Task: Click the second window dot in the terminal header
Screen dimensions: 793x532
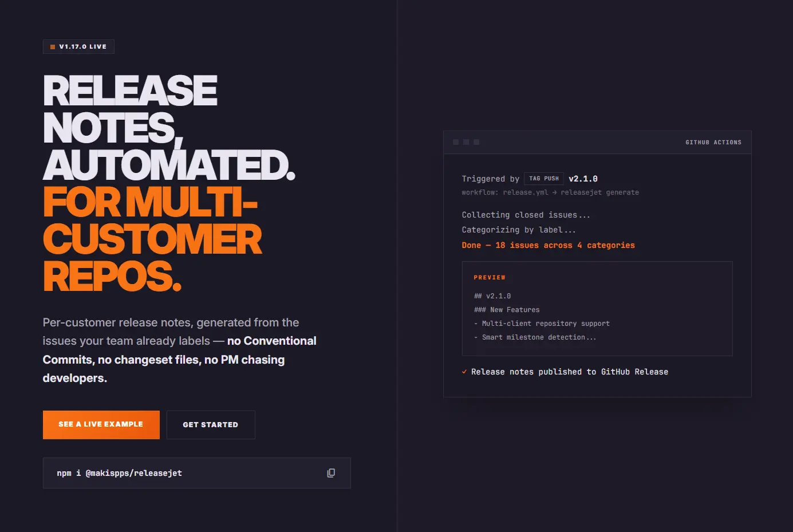Action: click(466, 142)
